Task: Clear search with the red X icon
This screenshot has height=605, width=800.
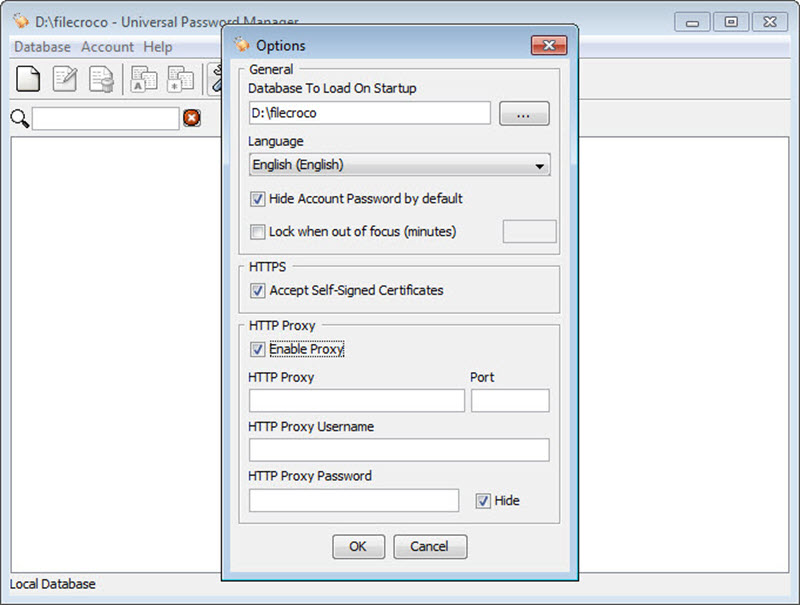Action: [192, 118]
